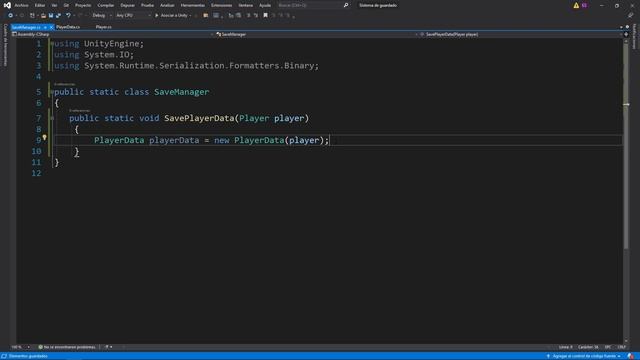Open the Assembly-CSharp project dropdown
This screenshot has height=360, width=640.
click(113, 35)
